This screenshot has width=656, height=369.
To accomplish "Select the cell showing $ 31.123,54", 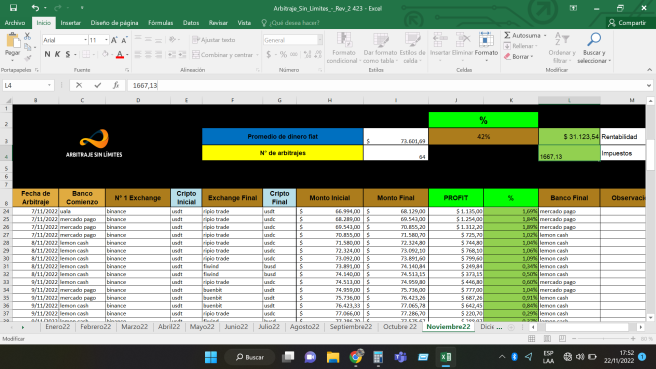I will click(x=569, y=136).
